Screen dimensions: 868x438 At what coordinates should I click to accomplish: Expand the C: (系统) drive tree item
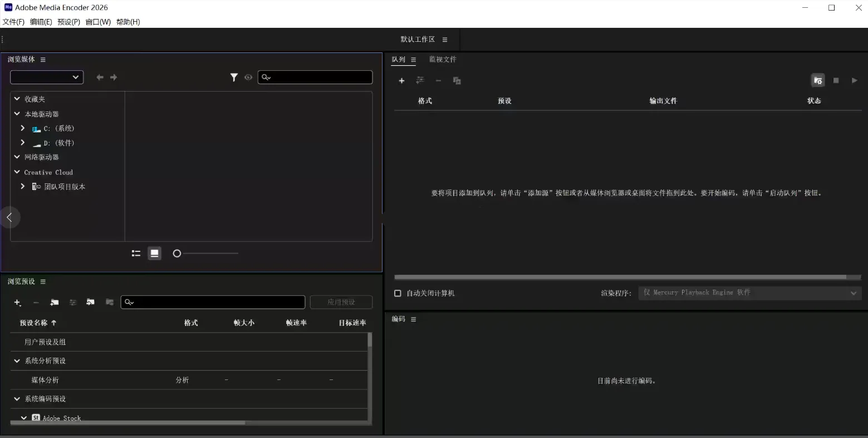click(x=22, y=128)
